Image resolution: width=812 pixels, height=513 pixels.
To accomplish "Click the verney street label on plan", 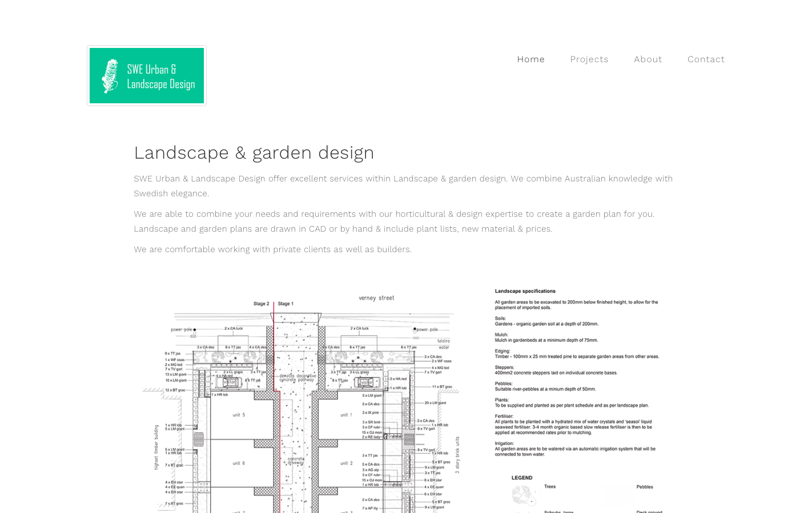I will (376, 298).
